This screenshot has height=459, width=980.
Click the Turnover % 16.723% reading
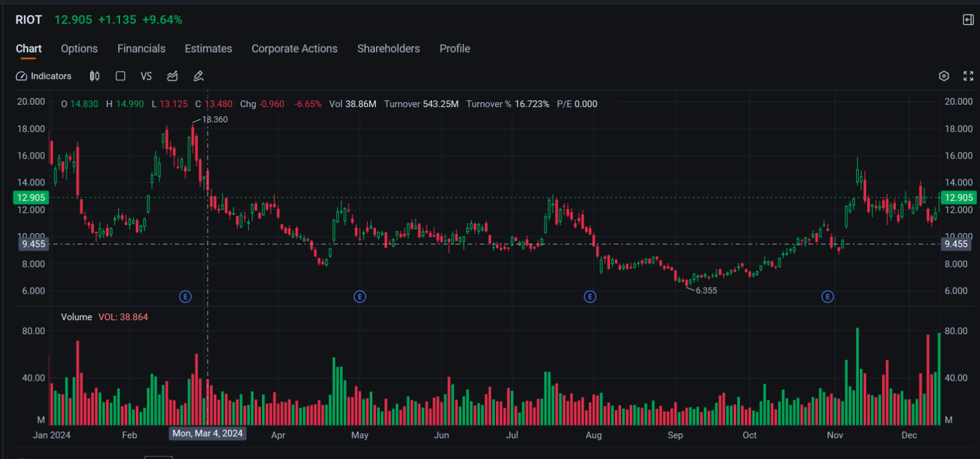click(508, 104)
